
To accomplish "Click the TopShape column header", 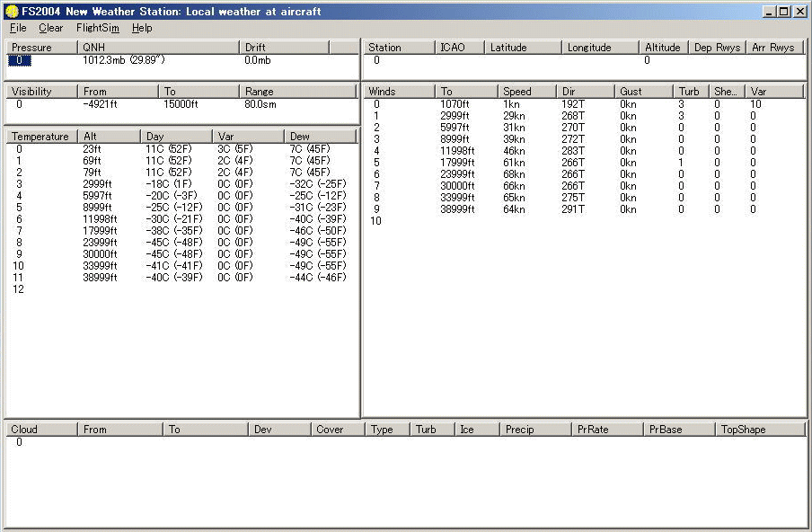I will 759,430.
